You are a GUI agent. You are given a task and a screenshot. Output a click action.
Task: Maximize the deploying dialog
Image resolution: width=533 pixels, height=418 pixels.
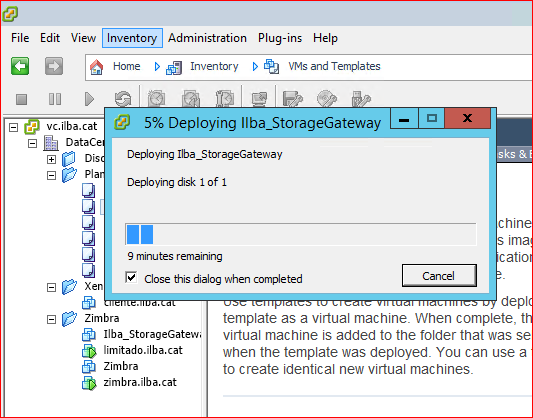(431, 119)
